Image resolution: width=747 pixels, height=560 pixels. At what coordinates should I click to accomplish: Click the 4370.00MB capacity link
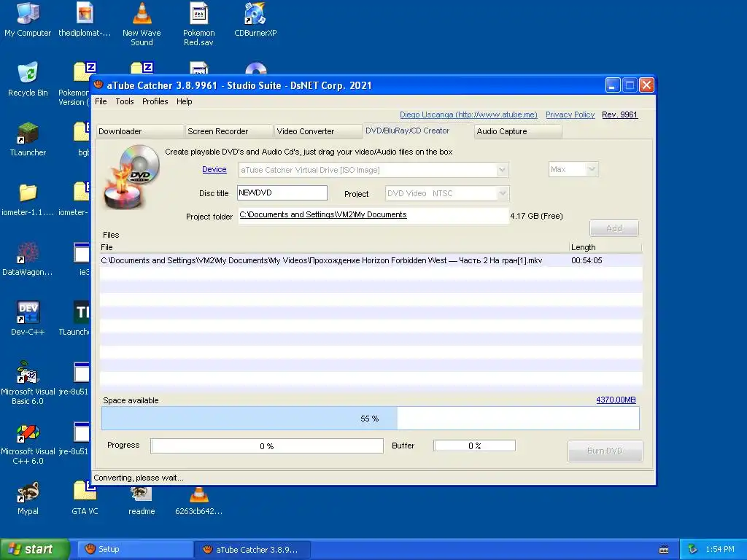coord(616,400)
